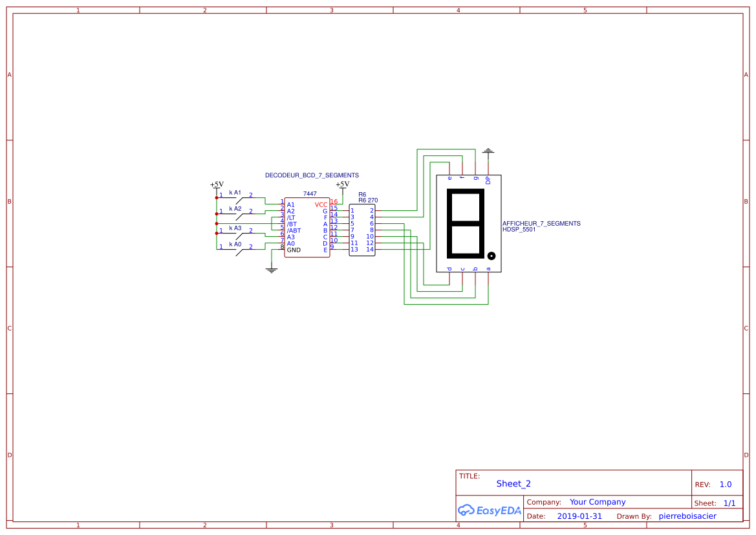This screenshot has width=756, height=535.
Task: Click the Your Company field
Action: click(598, 502)
